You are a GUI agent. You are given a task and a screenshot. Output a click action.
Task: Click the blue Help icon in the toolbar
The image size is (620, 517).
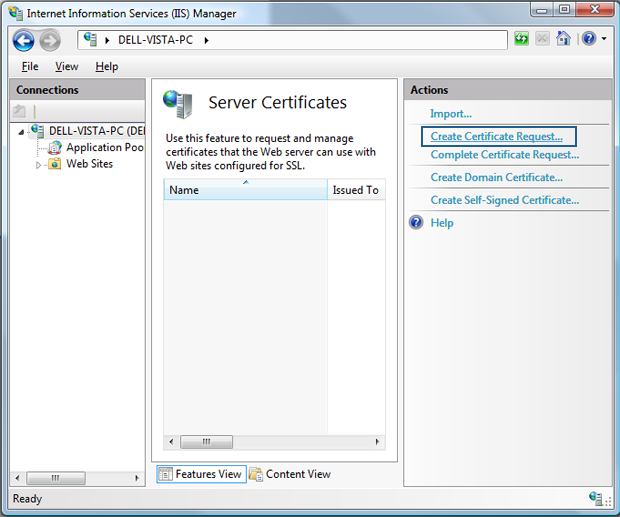(x=589, y=39)
